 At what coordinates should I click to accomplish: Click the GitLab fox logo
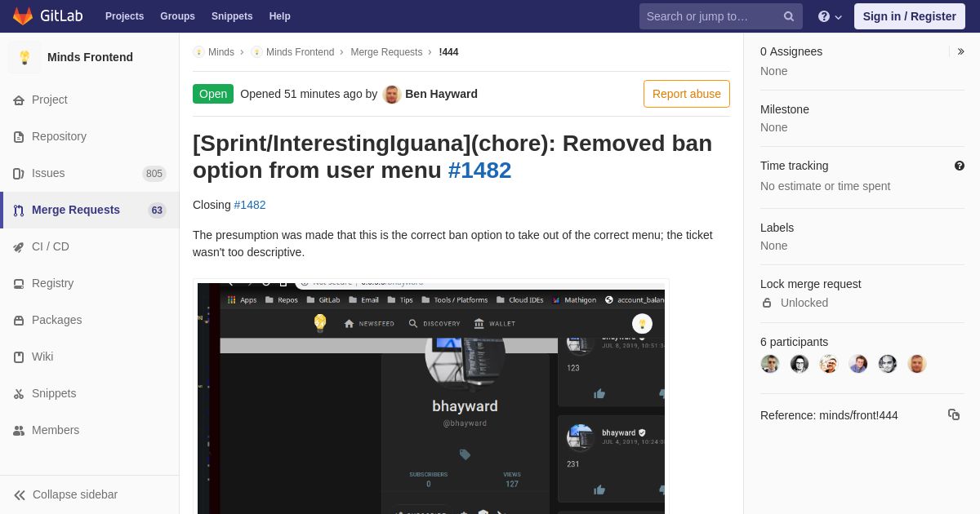[x=23, y=16]
